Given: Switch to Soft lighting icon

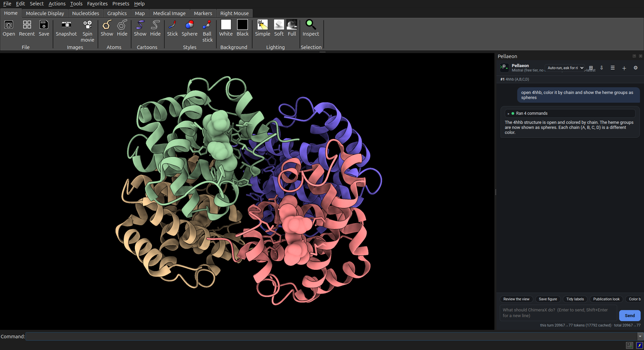Looking at the screenshot, I should [279, 25].
